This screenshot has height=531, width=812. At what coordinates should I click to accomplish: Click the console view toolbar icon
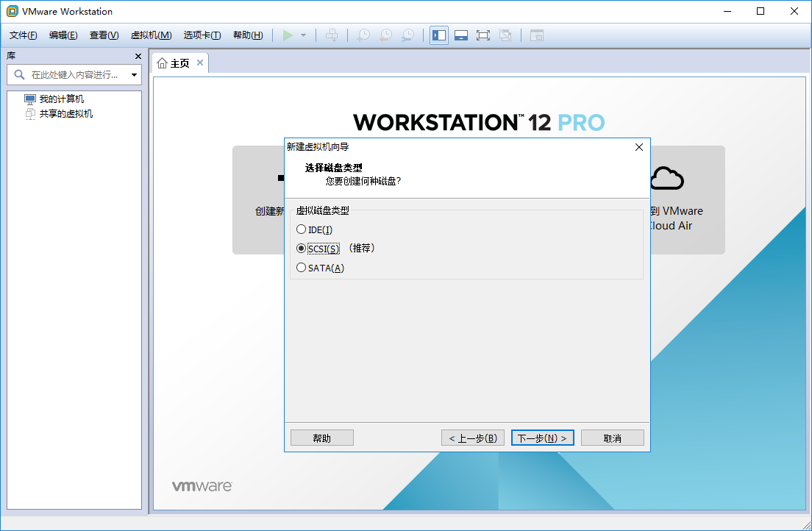point(537,35)
